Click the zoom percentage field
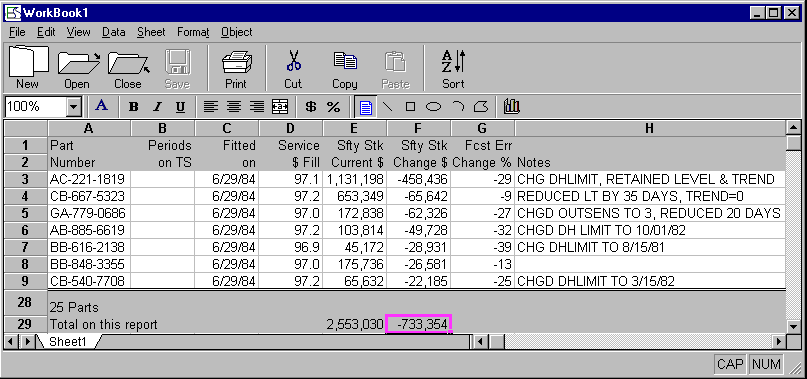 [36, 107]
